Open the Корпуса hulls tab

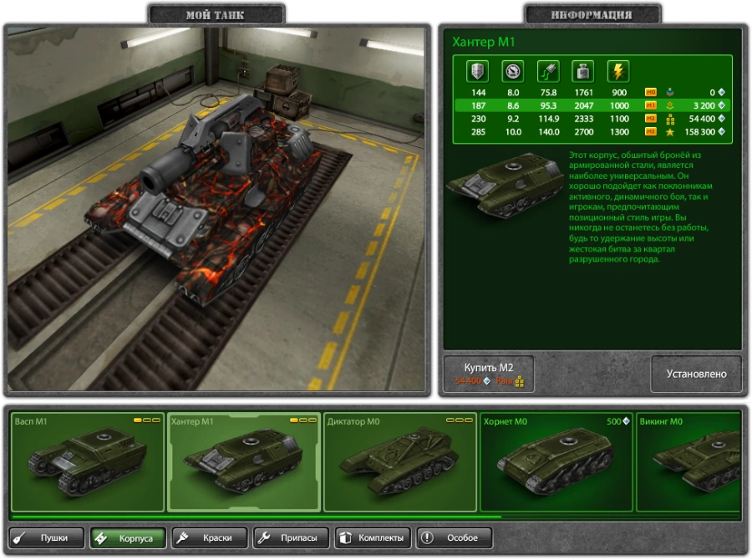pyautogui.click(x=128, y=538)
